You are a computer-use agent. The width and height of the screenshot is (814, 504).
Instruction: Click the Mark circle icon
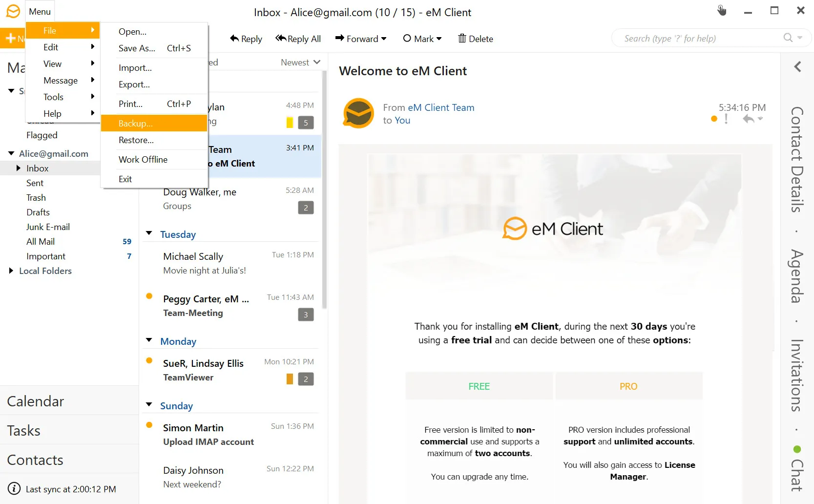407,38
